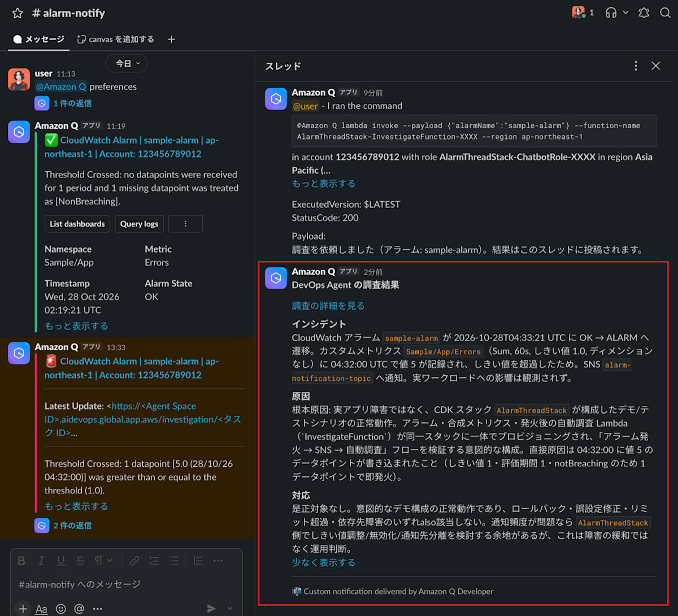The height and width of the screenshot is (616, 678).
Task: Click the 9分前 timestamp in thread
Action: 373,93
